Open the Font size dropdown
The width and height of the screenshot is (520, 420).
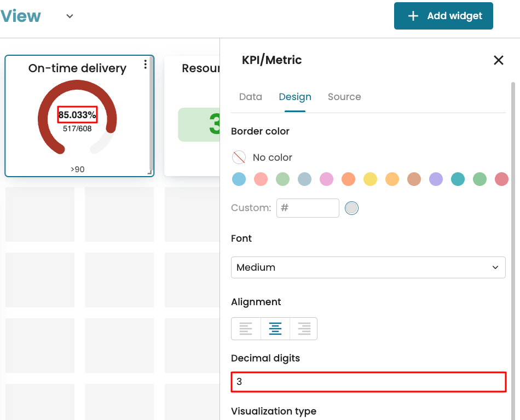368,267
